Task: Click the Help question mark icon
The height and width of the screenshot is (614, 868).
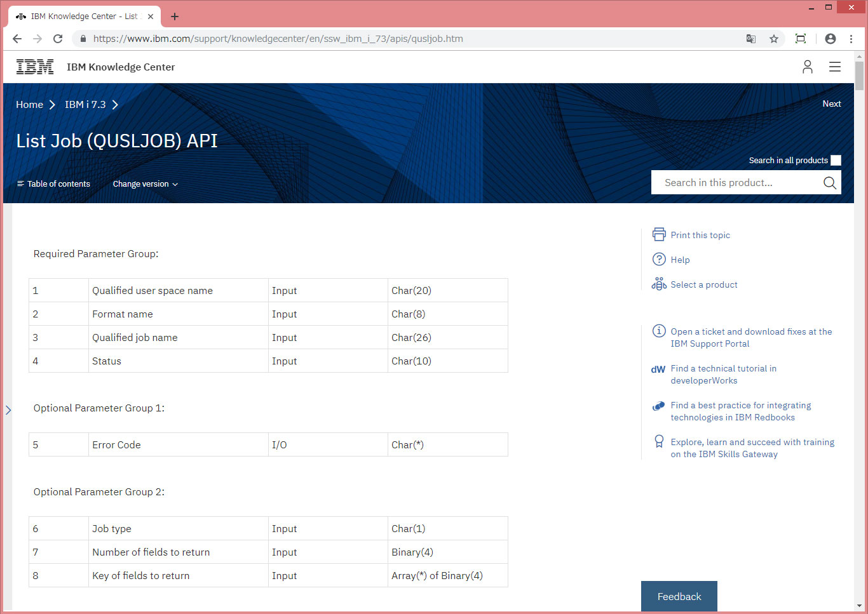Action: coord(659,259)
